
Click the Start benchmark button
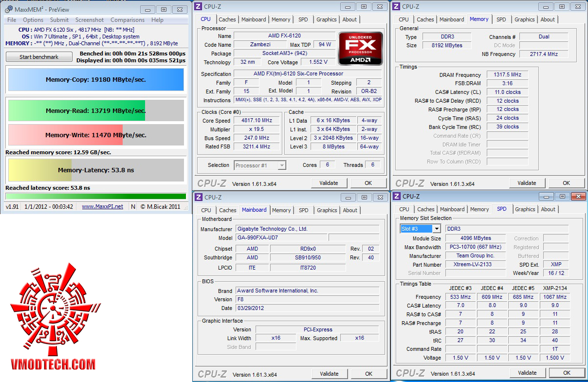pos(39,57)
